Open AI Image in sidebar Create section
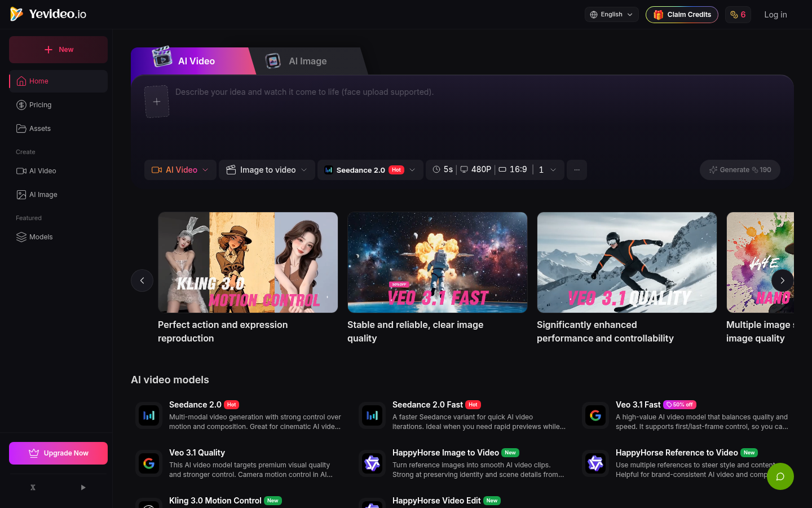 [x=59, y=195]
